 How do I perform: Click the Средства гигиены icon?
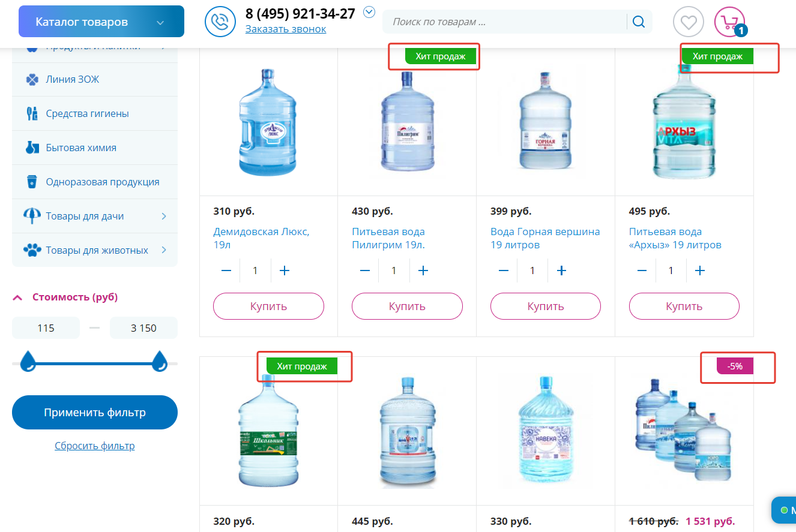click(32, 113)
